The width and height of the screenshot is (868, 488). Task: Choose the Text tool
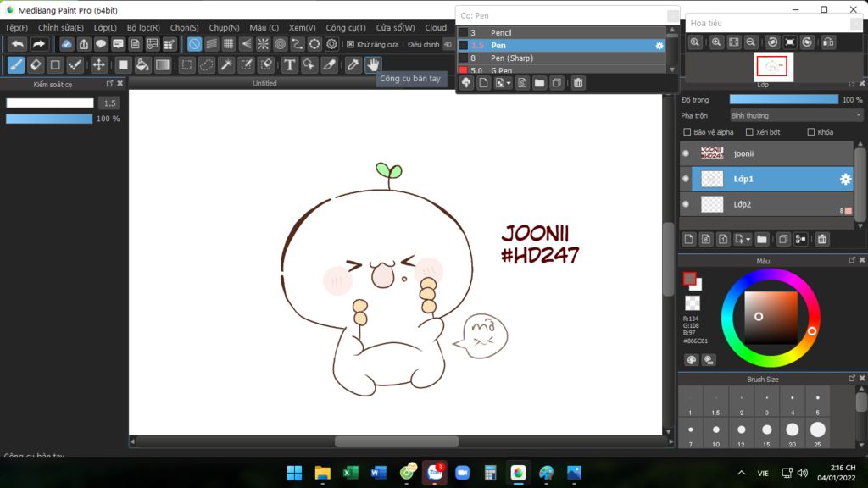click(x=289, y=64)
